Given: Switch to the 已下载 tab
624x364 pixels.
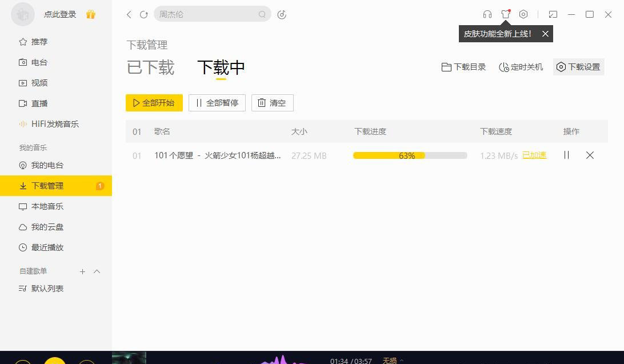Looking at the screenshot, I should click(150, 67).
